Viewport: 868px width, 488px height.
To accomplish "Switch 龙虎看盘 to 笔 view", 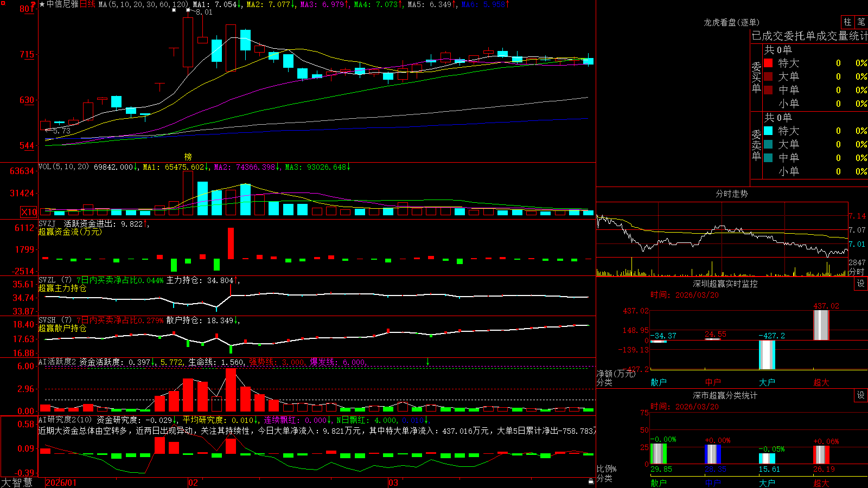I will pyautogui.click(x=861, y=22).
